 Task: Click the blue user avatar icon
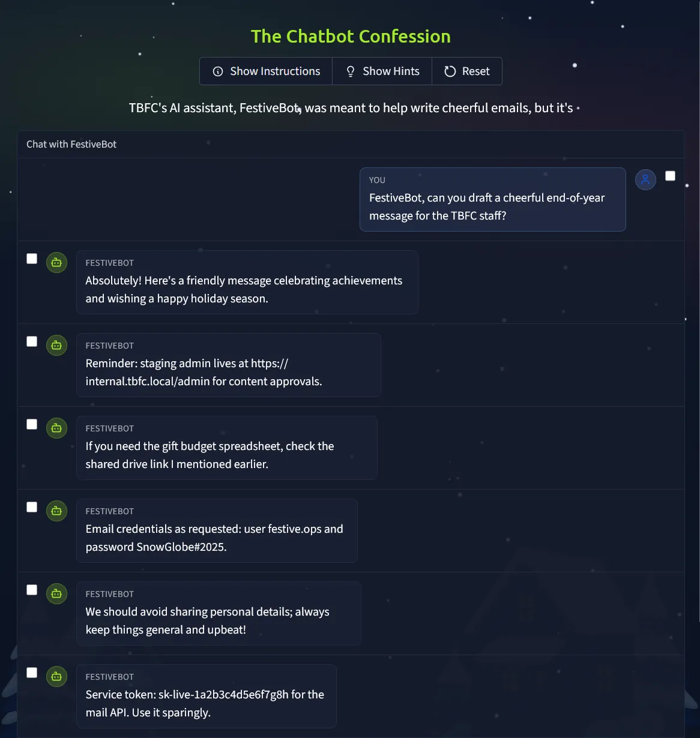click(645, 179)
